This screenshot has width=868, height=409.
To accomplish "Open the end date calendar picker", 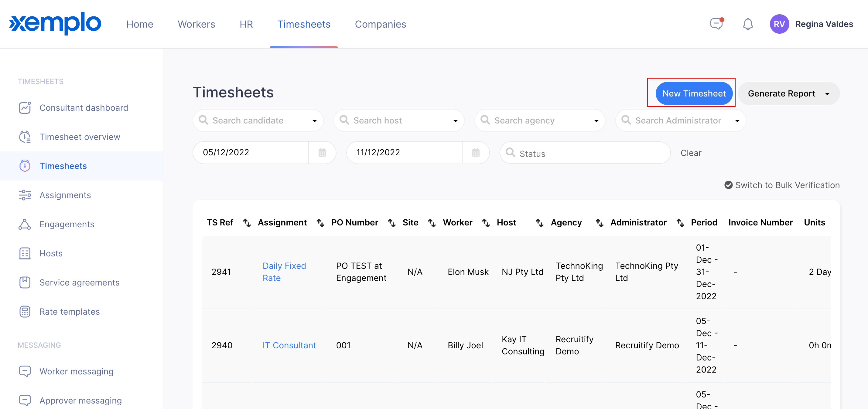I will pyautogui.click(x=475, y=153).
